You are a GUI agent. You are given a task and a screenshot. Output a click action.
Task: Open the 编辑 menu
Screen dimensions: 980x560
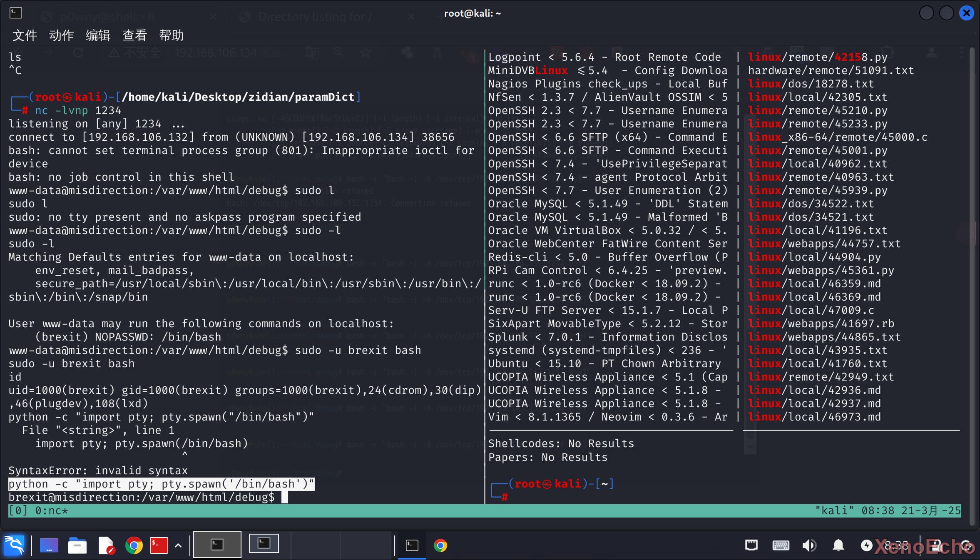98,35
